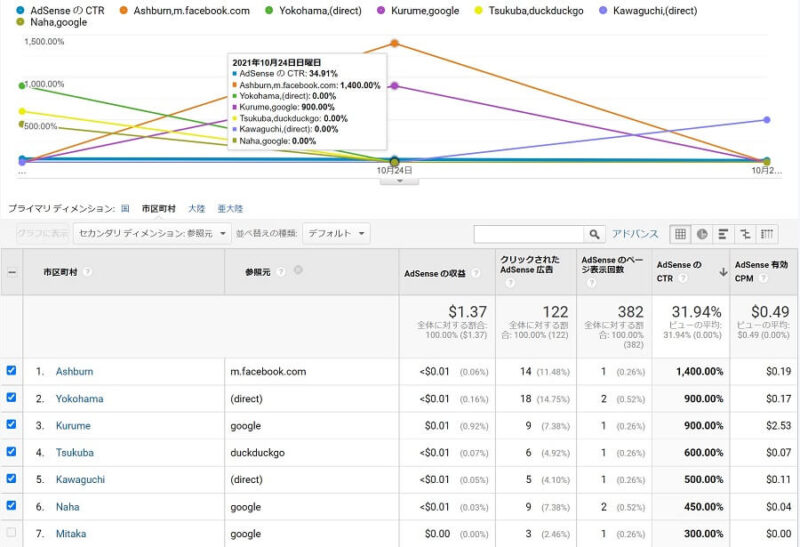Screen dimensions: 800x547
Task: Expand the chart annotation drawer arrow
Action: click(x=399, y=181)
